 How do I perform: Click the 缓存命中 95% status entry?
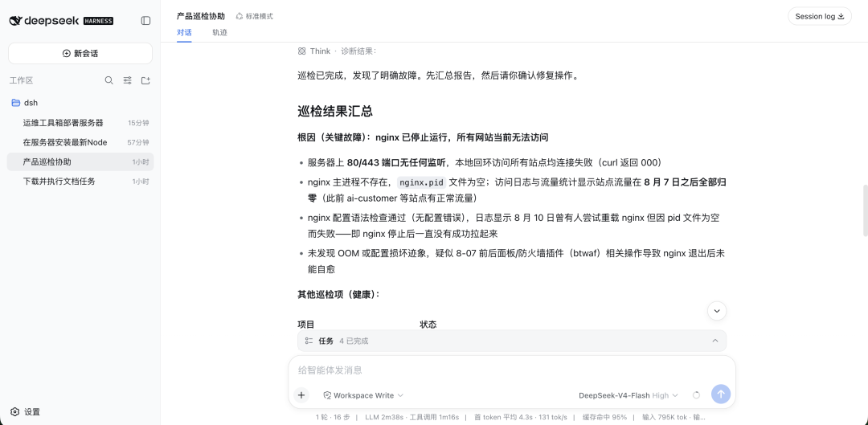(x=606, y=417)
